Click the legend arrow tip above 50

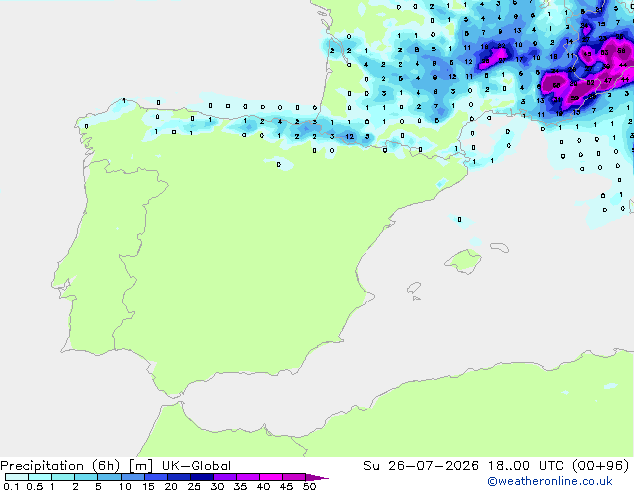(x=318, y=477)
